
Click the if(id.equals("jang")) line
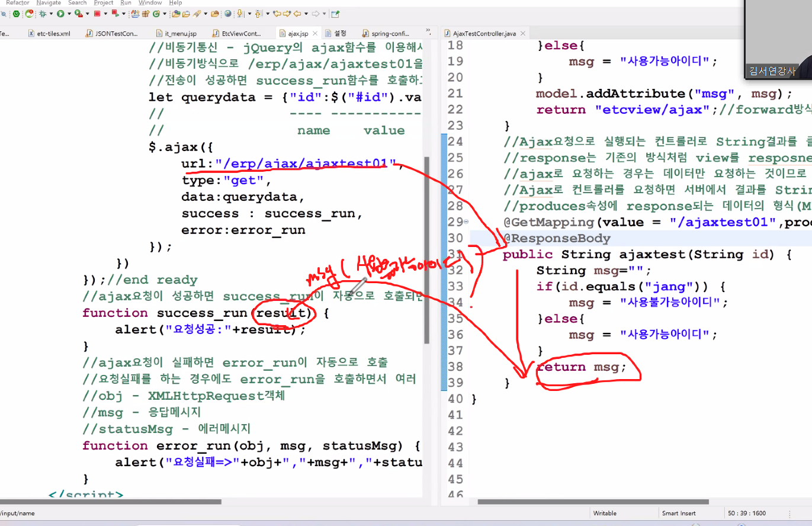tap(631, 287)
